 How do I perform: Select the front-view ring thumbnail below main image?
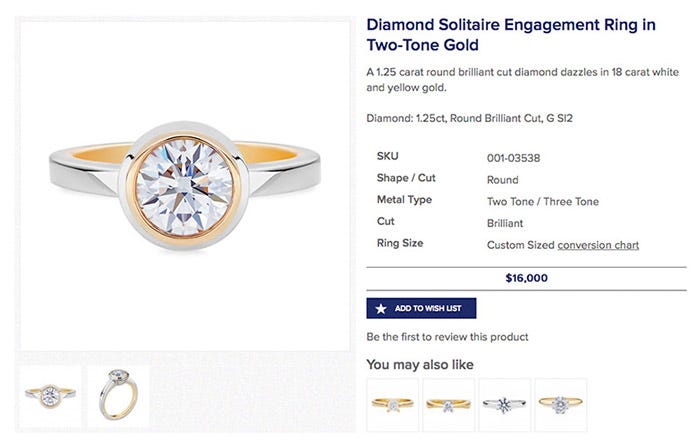click(x=50, y=398)
